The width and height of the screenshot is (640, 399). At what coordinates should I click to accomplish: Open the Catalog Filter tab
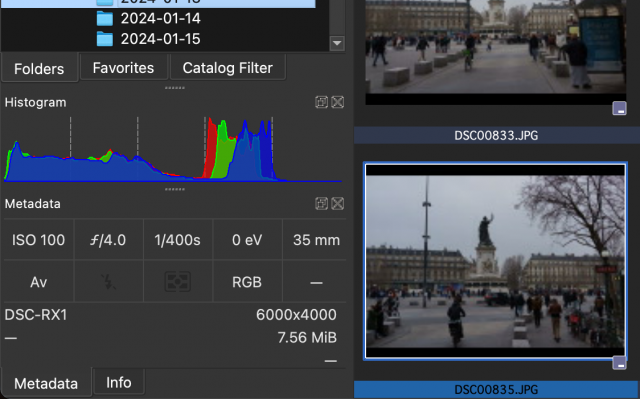pos(227,68)
